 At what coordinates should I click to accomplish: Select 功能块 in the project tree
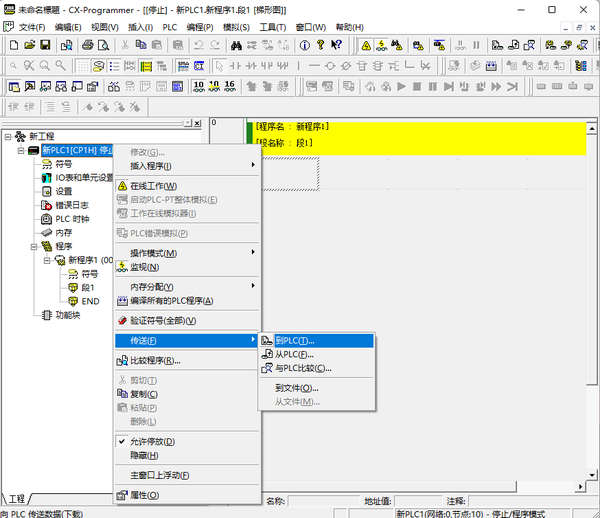[x=68, y=315]
